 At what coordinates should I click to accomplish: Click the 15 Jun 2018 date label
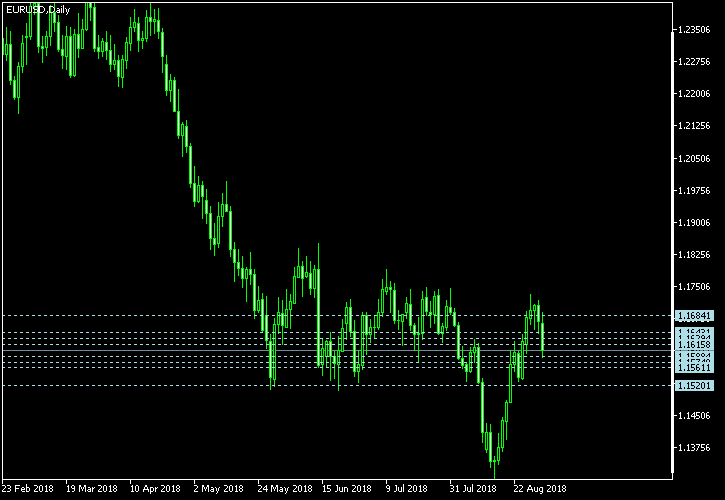click(x=347, y=488)
